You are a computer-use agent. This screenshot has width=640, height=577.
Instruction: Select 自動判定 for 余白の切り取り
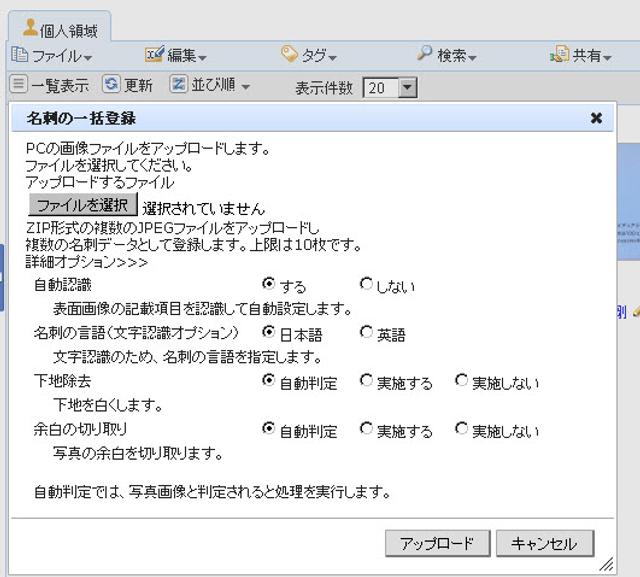[268, 428]
